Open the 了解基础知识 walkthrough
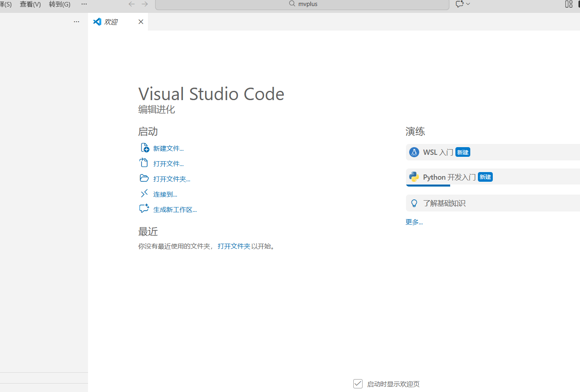Viewport: 580px width, 392px height. pos(493,203)
